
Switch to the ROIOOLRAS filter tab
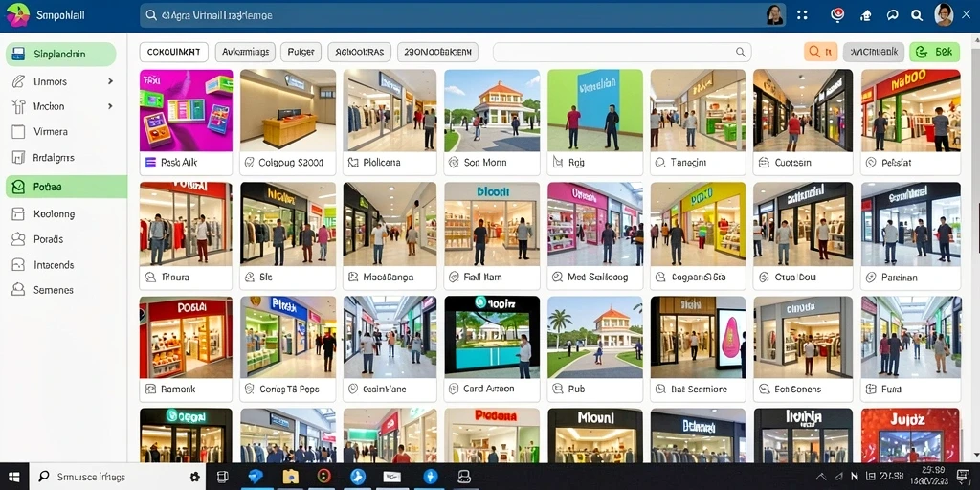tap(360, 52)
